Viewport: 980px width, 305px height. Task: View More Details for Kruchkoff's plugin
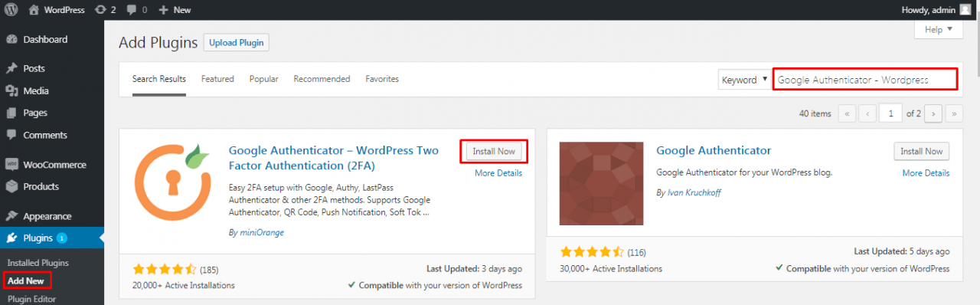[x=926, y=173]
